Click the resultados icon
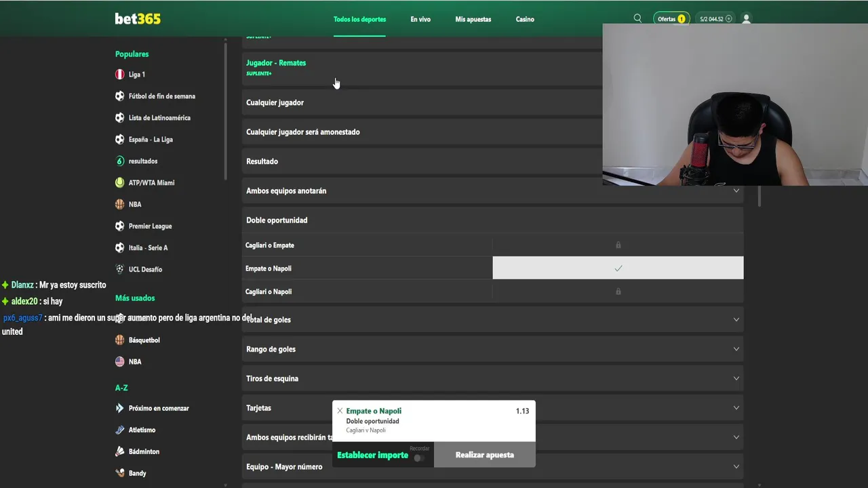 119,161
